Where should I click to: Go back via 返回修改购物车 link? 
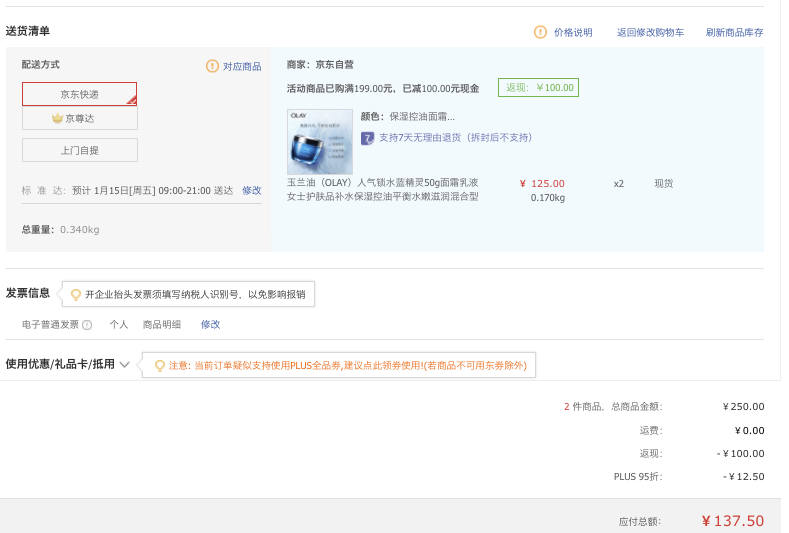click(x=650, y=32)
